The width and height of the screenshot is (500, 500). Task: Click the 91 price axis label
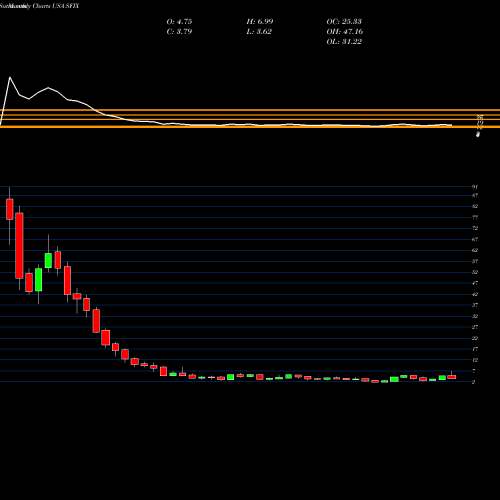coord(475,187)
